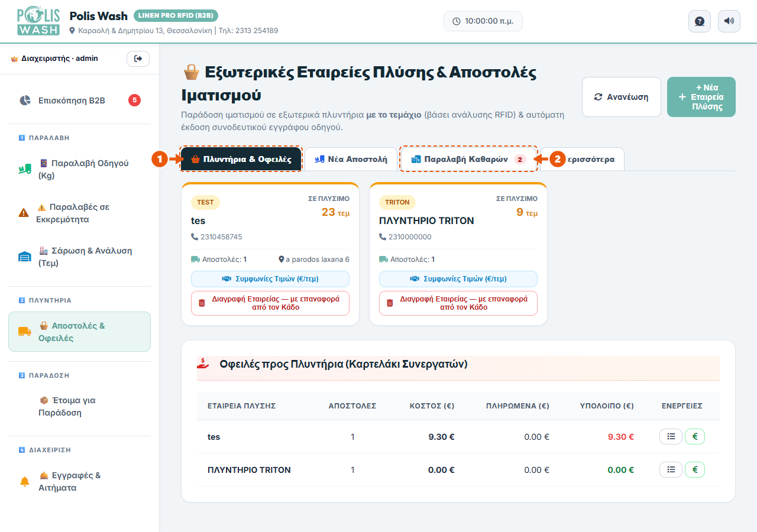The height and width of the screenshot is (532, 757).
Task: Click the 23 τεμ count on tes card
Action: pyautogui.click(x=335, y=212)
